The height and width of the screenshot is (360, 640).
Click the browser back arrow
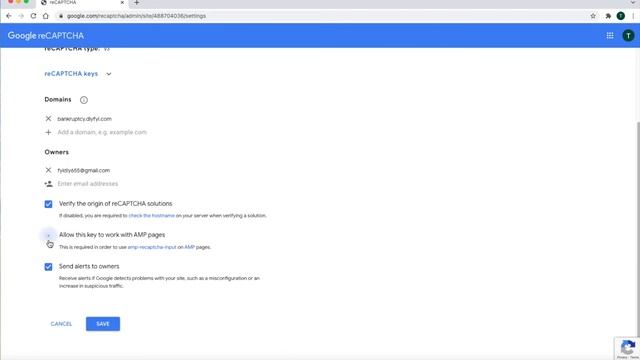9,16
